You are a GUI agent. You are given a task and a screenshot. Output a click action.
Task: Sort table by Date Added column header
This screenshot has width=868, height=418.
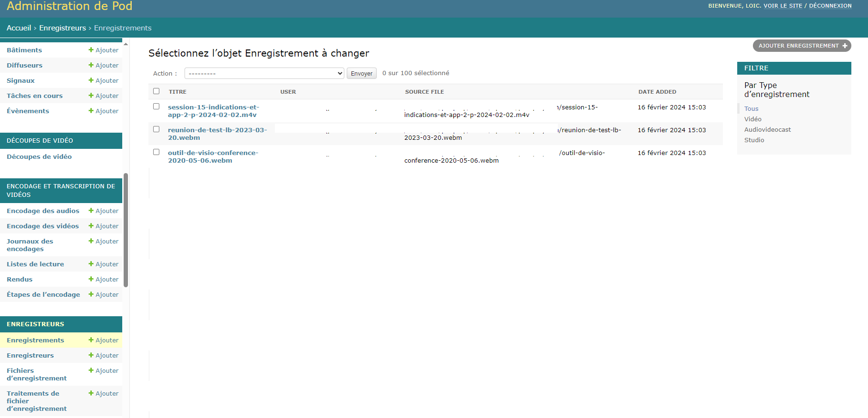pos(657,92)
